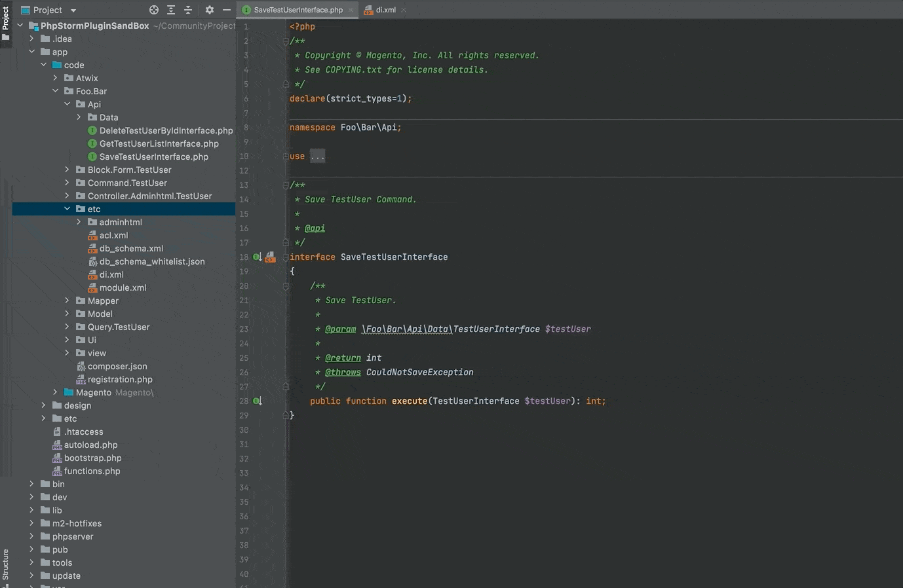Image resolution: width=903 pixels, height=588 pixels.
Task: Click the Collapse All icon in Project toolbar
Action: pyautogui.click(x=188, y=10)
